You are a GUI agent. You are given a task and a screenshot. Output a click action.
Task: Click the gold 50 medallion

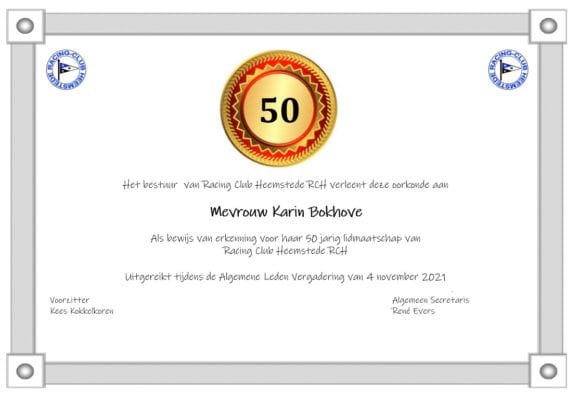(x=279, y=109)
